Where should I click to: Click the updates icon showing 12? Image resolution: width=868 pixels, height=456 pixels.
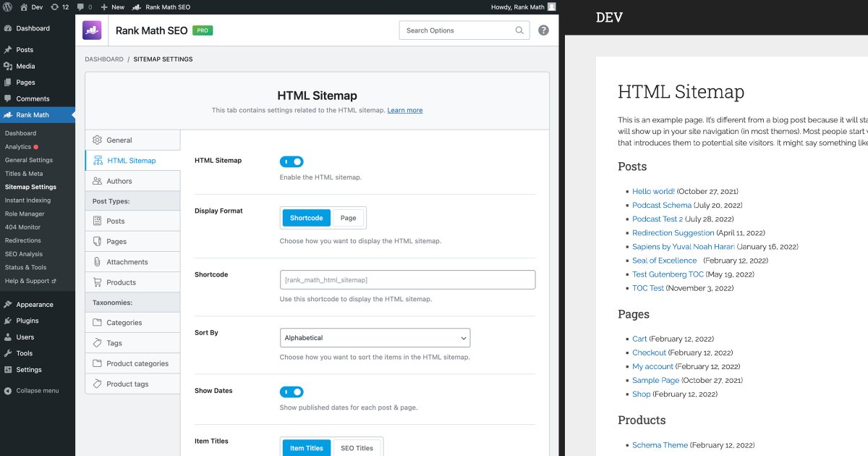pos(54,7)
